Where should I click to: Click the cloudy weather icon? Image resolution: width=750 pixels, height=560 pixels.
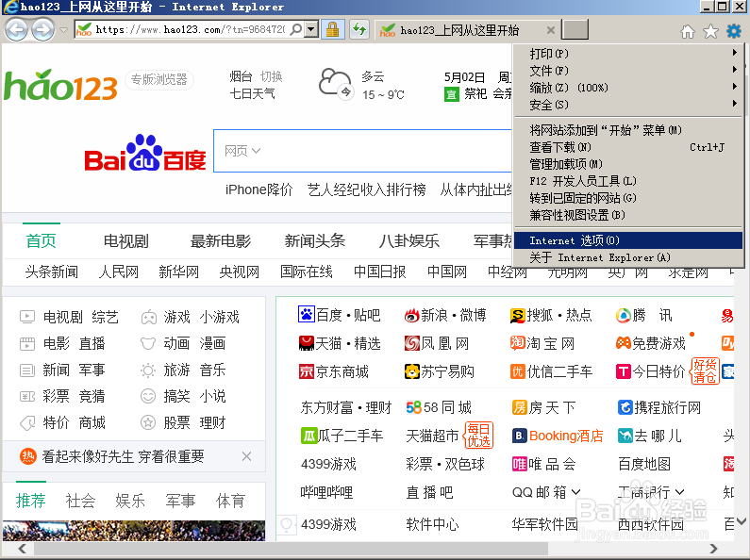click(x=335, y=84)
